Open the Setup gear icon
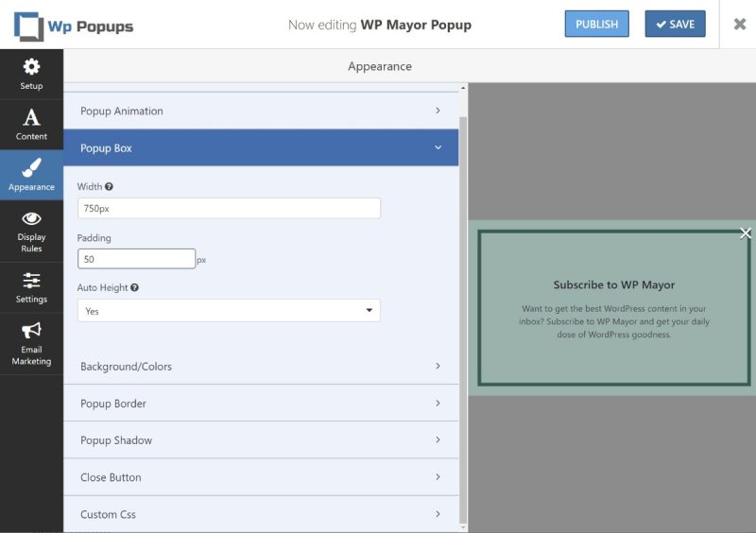 [31, 67]
